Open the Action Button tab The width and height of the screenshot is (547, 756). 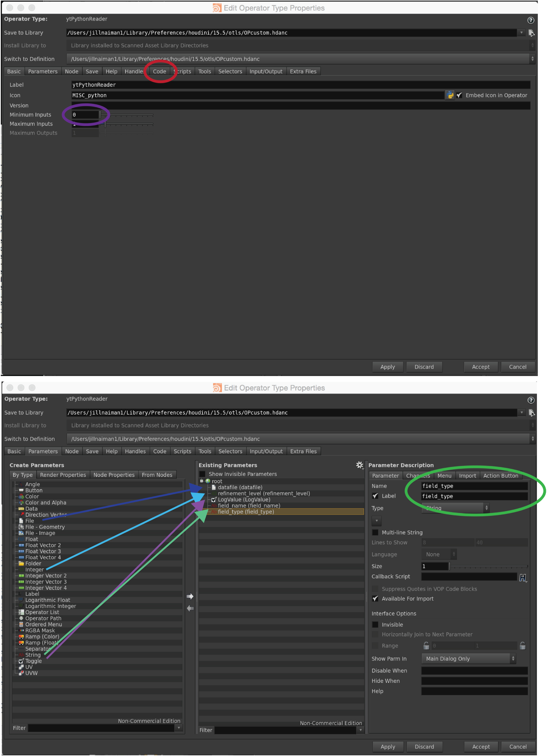pyautogui.click(x=501, y=476)
